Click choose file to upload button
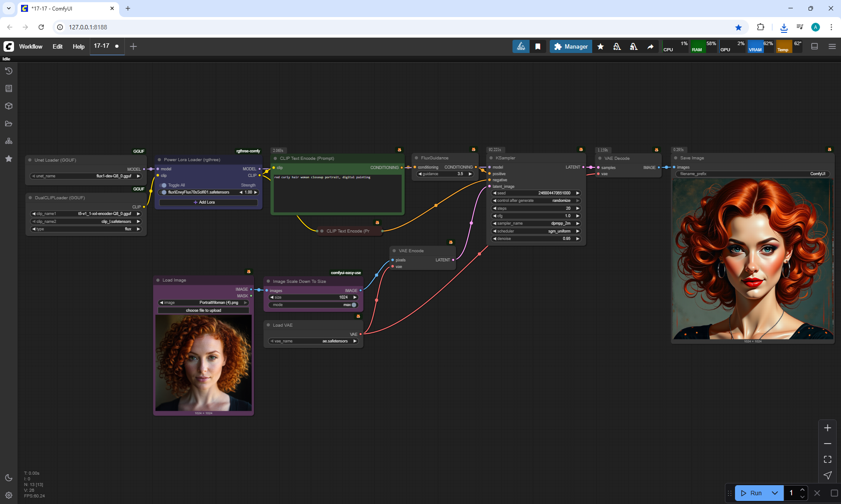This screenshot has height=504, width=841. pos(203,310)
